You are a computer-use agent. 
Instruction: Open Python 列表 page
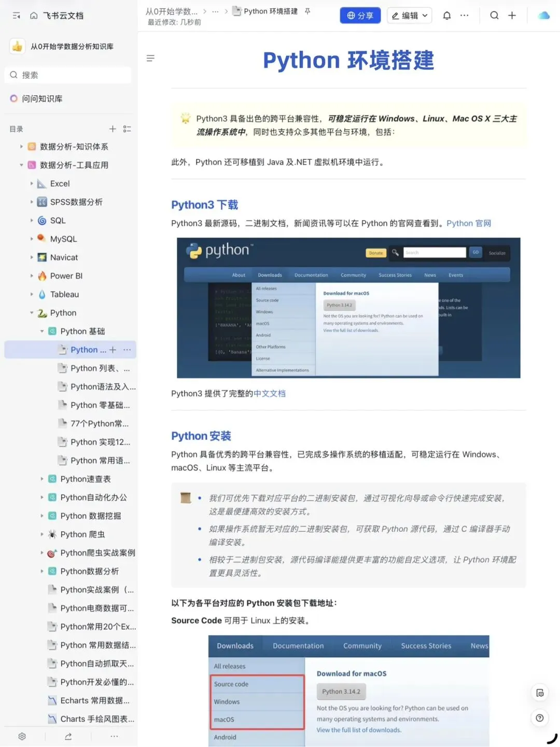[x=100, y=368]
